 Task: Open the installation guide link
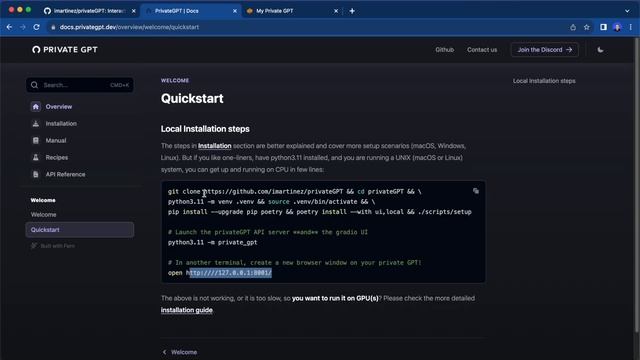187,310
